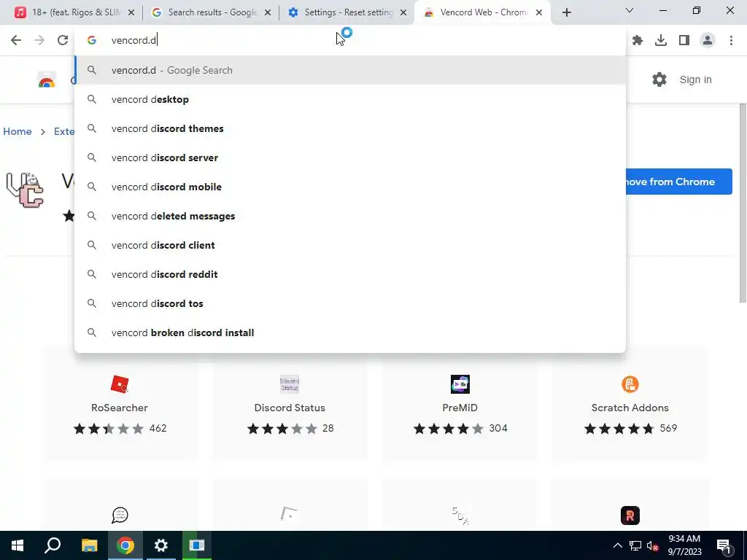The width and height of the screenshot is (747, 560).
Task: Click Remove from Chrome button
Action: [679, 182]
